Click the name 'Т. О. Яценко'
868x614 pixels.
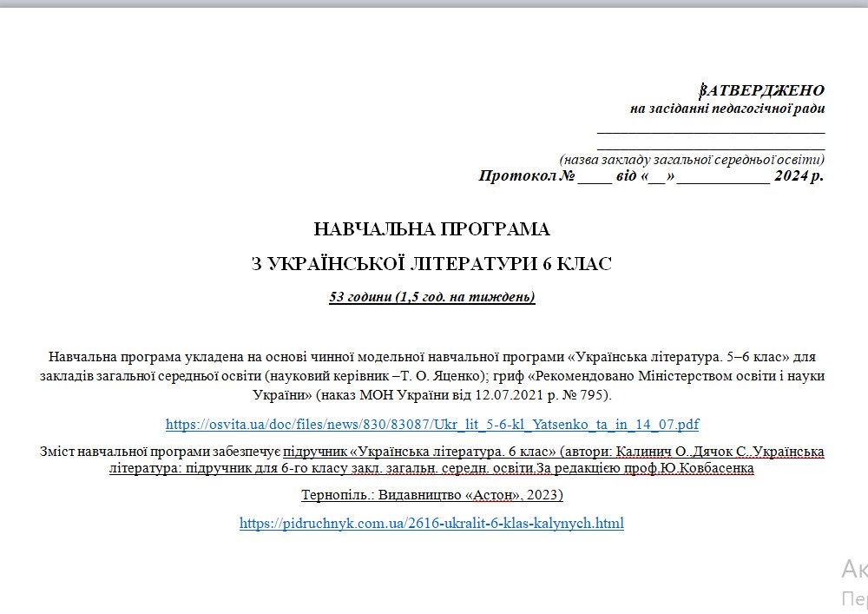(440, 376)
